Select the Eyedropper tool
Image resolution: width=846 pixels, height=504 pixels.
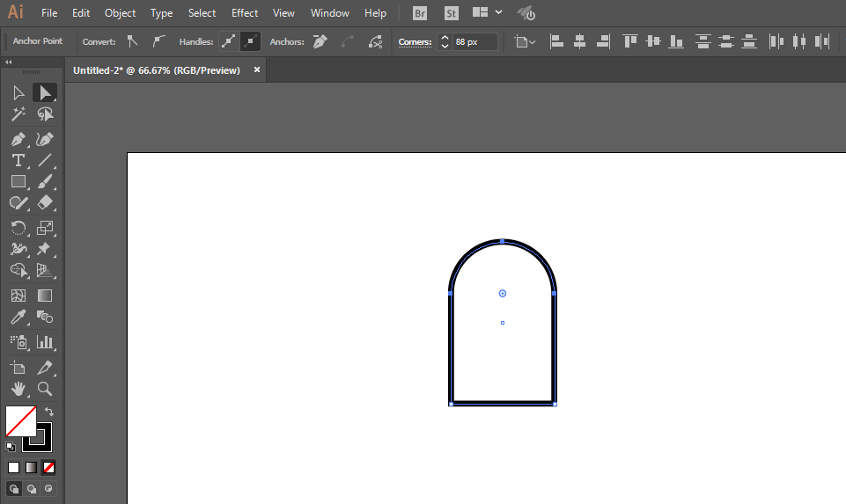click(x=18, y=317)
